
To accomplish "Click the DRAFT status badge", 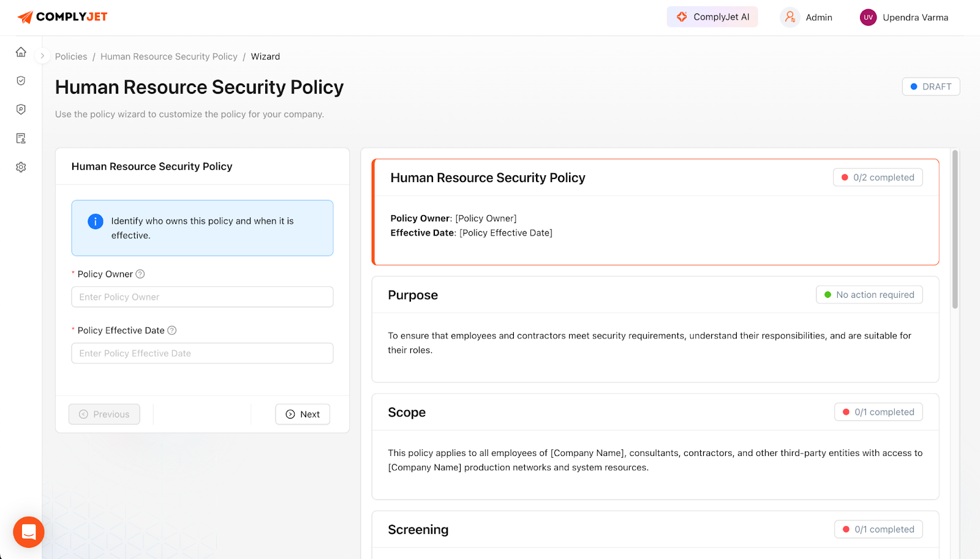I will pyautogui.click(x=931, y=86).
